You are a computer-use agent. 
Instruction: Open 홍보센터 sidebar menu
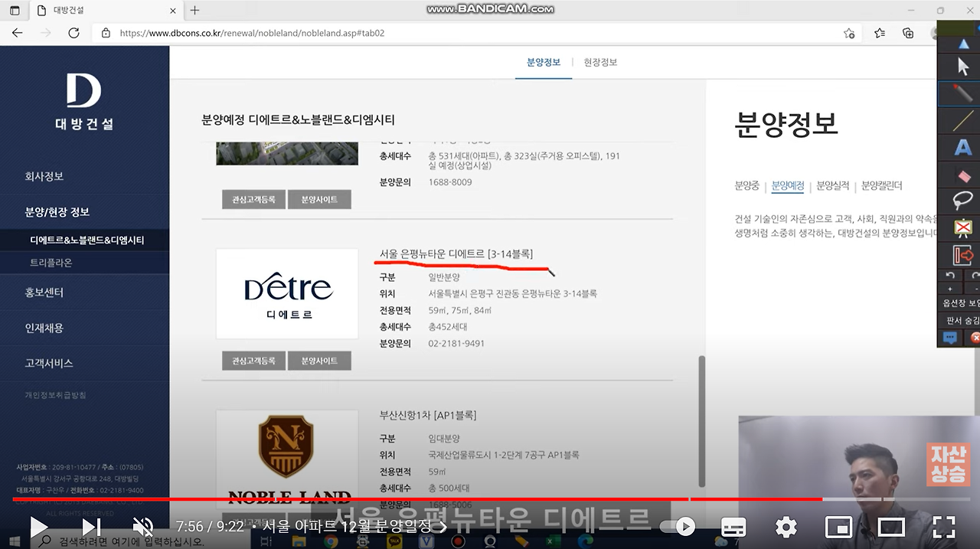(44, 292)
